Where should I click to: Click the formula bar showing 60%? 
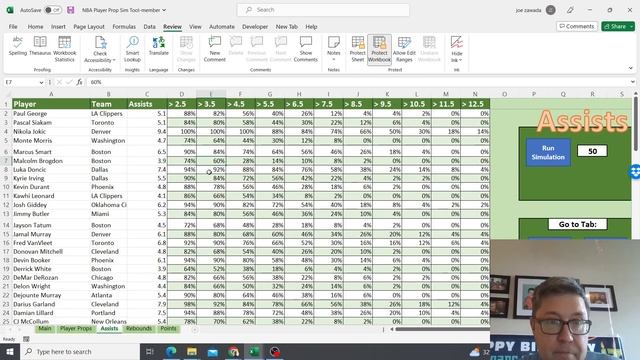point(359,82)
